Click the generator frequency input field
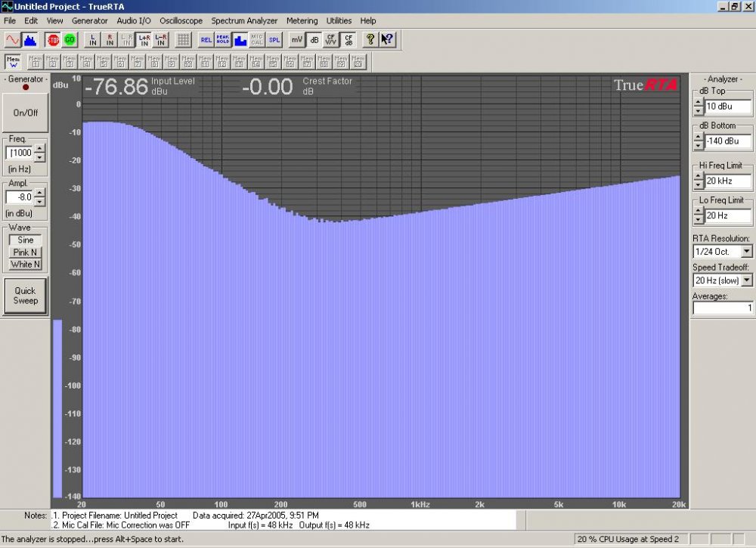 20,153
